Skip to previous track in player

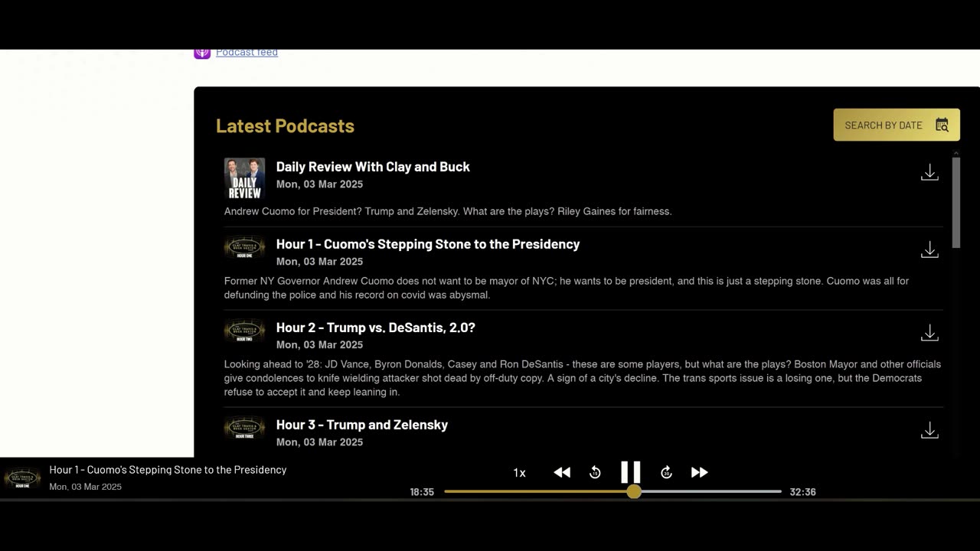[x=562, y=472]
